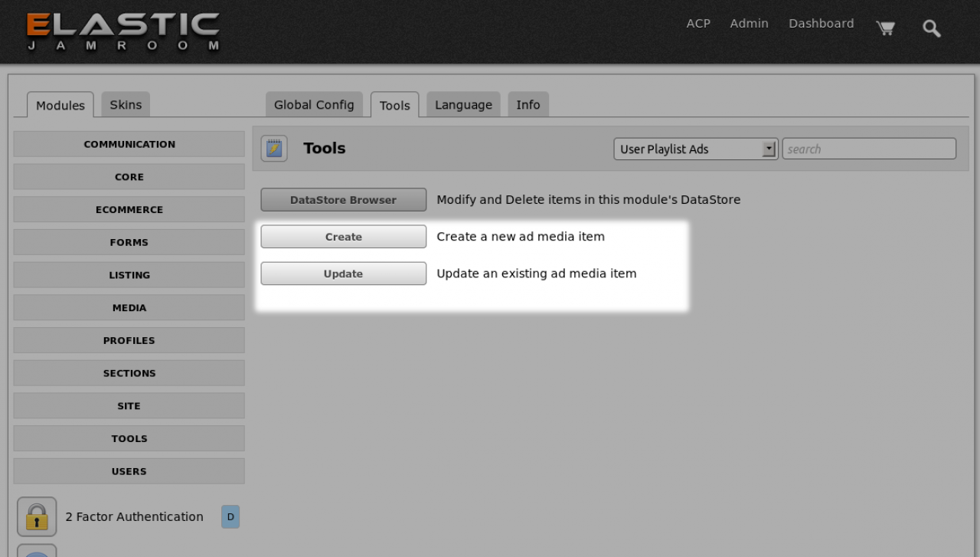Open the Global Config tab

point(314,104)
